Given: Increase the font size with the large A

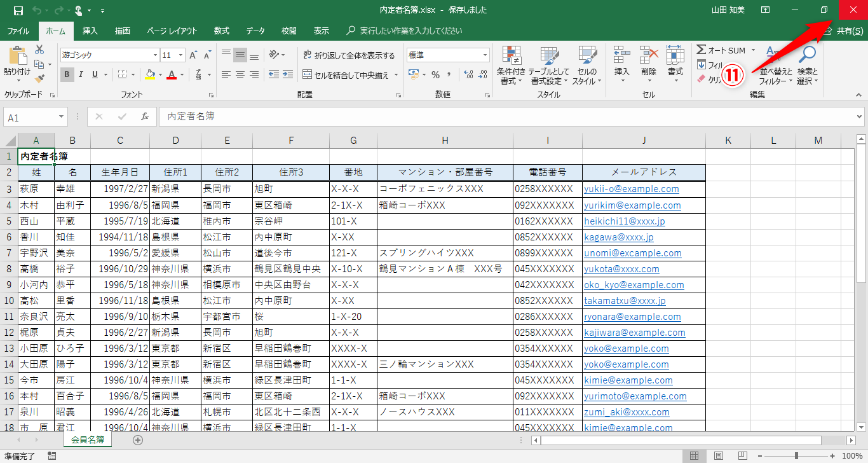Looking at the screenshot, I should [x=193, y=55].
